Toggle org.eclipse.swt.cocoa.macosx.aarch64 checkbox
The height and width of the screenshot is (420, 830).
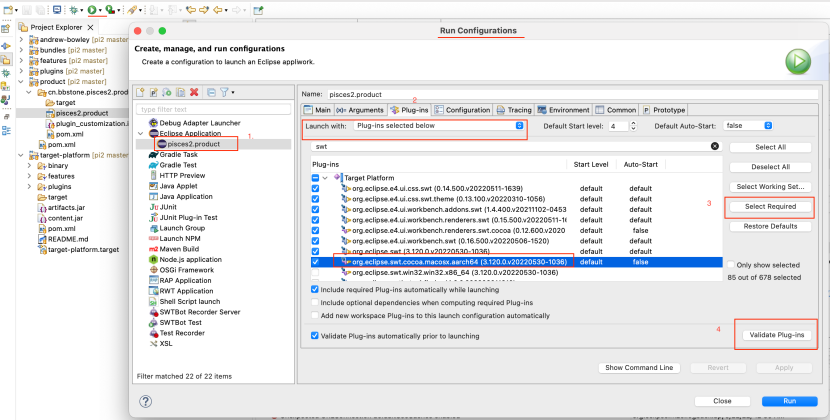point(315,262)
